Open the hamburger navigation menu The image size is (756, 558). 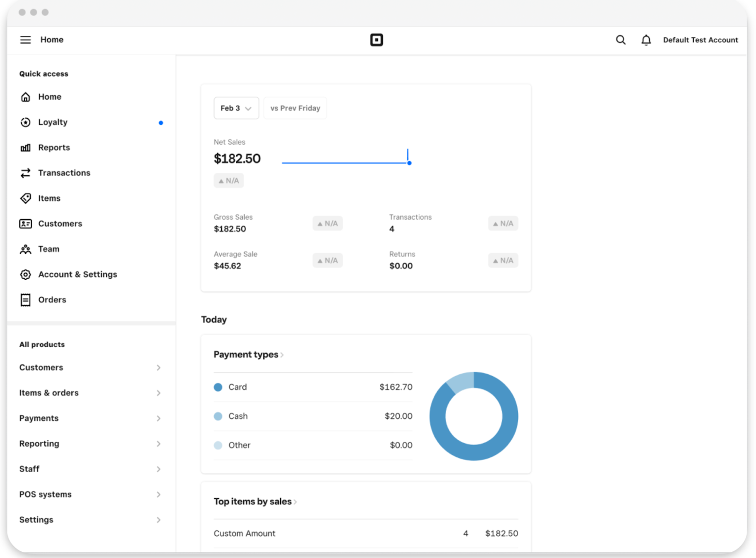[26, 40]
